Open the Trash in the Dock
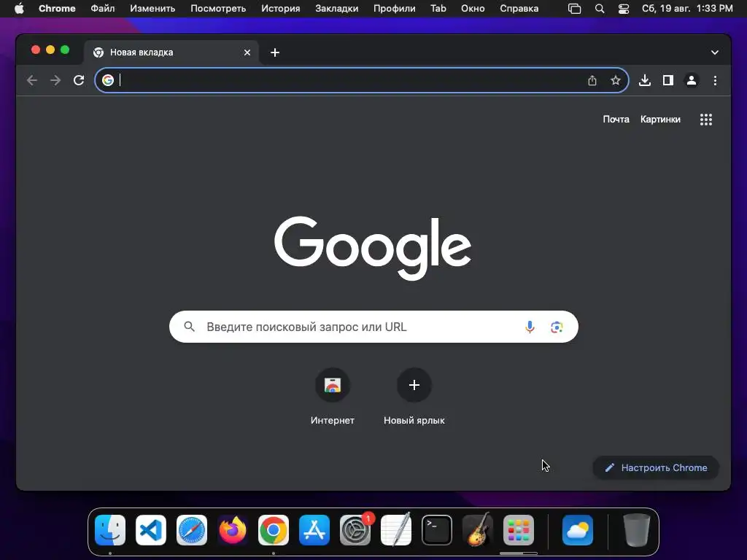Image resolution: width=747 pixels, height=560 pixels. coord(636,530)
